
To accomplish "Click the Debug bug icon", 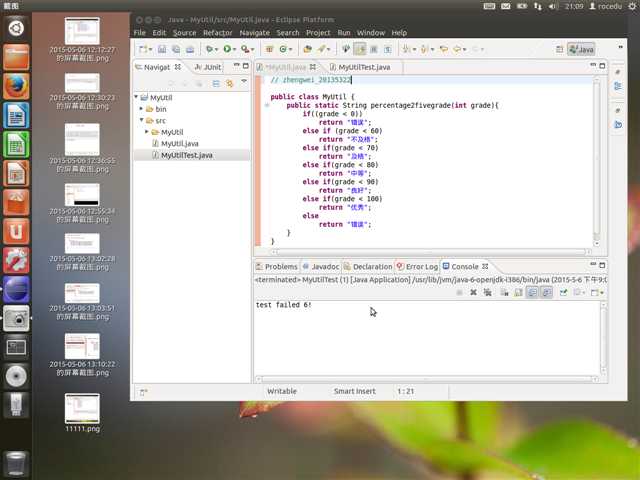I will pyautogui.click(x=209, y=49).
